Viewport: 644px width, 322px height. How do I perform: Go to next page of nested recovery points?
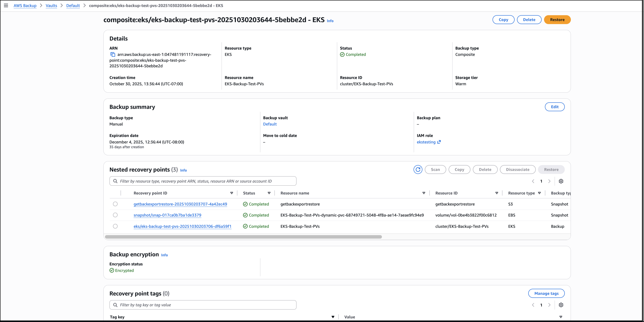click(x=549, y=181)
